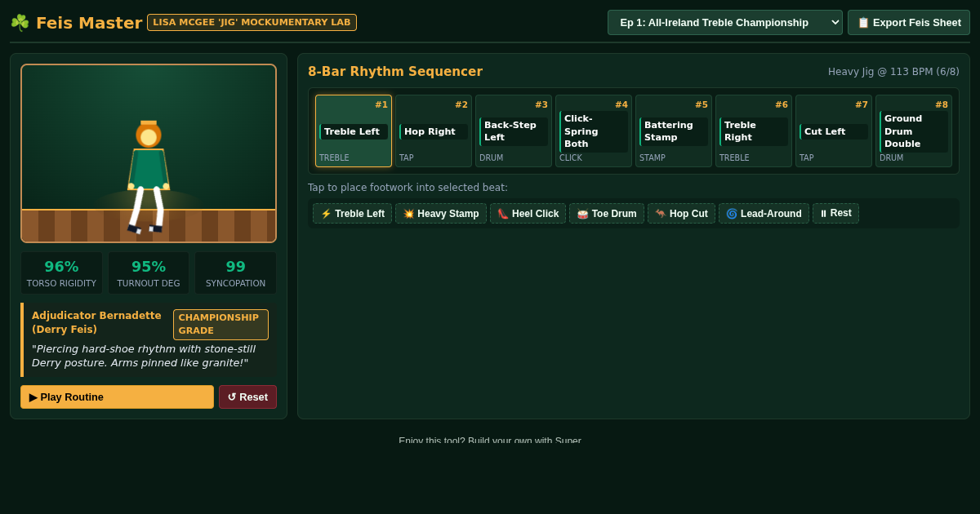Click the 'Tap to place footwork' instruction text
Image resolution: width=980 pixels, height=514 pixels.
(x=408, y=188)
